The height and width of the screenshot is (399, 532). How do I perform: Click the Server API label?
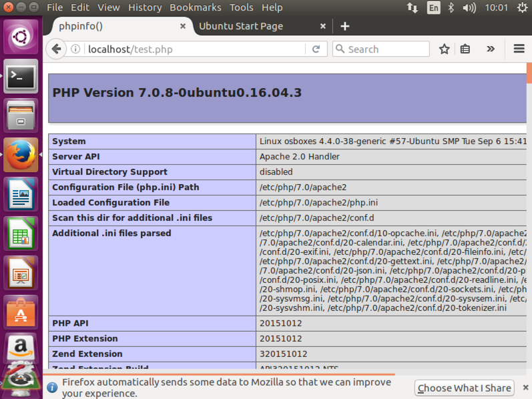[76, 157]
